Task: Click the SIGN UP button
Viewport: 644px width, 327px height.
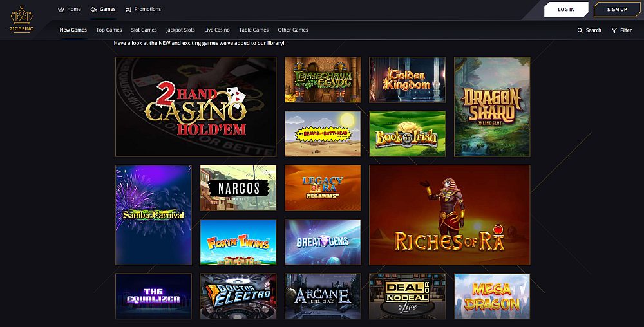Action: click(617, 10)
